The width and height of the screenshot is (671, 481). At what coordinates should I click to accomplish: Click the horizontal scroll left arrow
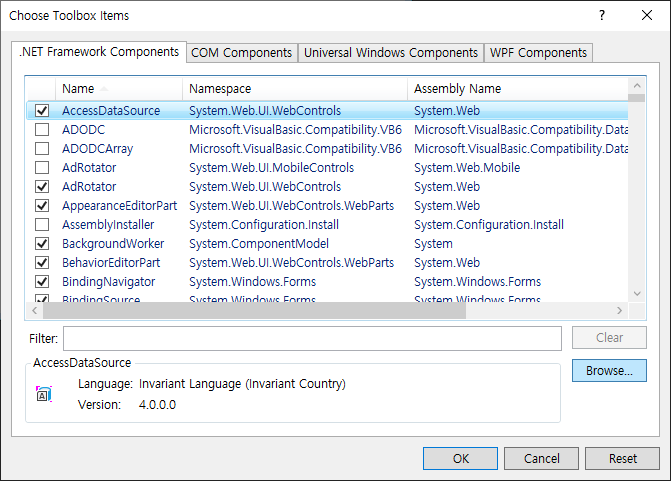click(35, 310)
